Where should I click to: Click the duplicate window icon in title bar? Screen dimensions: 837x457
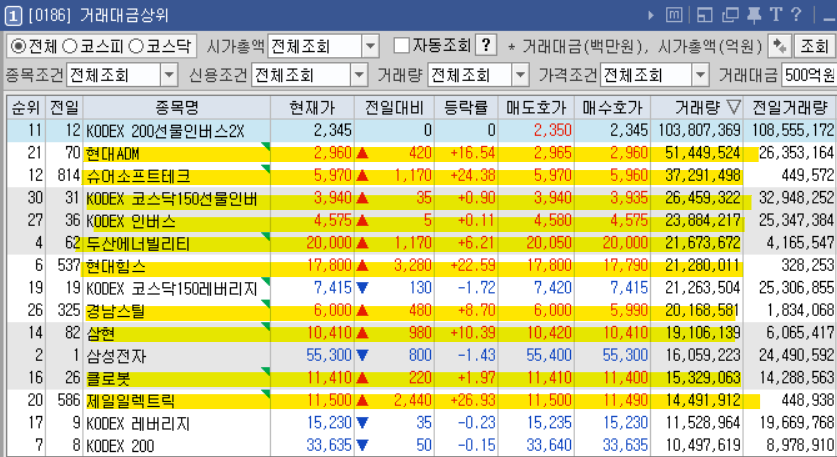(x=730, y=15)
